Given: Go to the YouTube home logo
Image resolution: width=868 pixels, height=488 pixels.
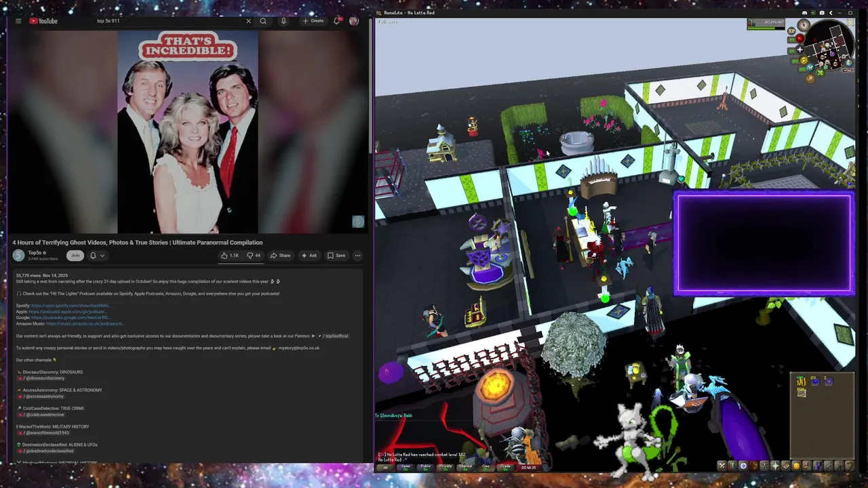Looking at the screenshot, I should point(43,21).
